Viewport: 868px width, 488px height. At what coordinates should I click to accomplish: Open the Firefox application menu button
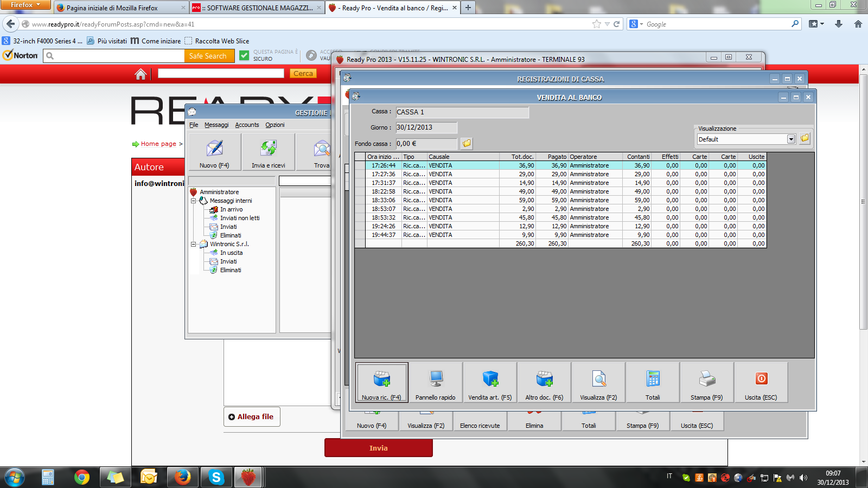(x=25, y=5)
